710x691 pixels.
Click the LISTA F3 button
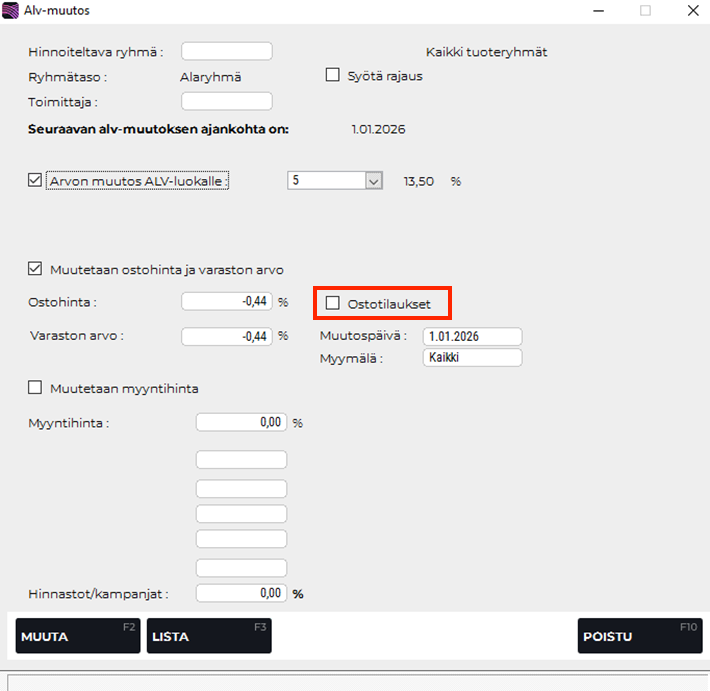(x=209, y=636)
